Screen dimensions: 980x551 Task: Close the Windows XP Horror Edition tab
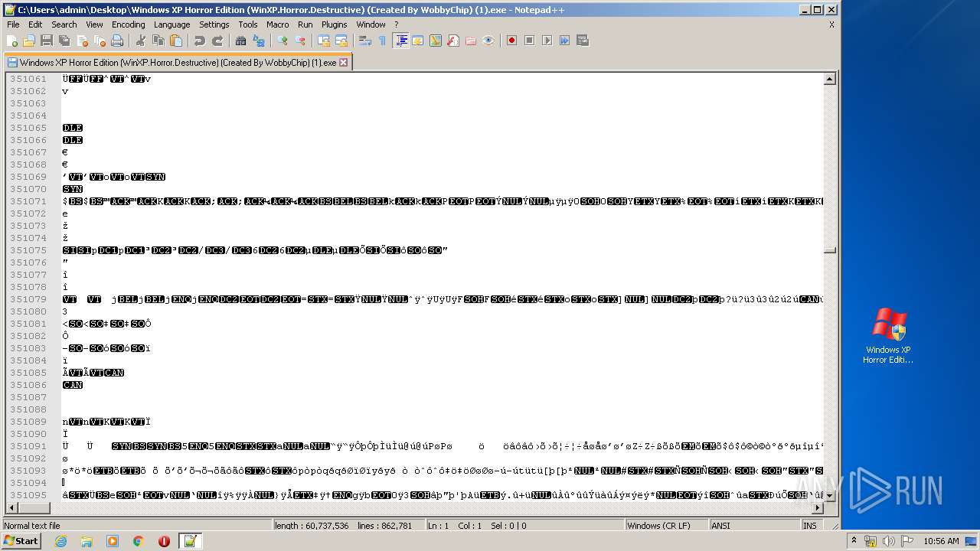pos(343,63)
